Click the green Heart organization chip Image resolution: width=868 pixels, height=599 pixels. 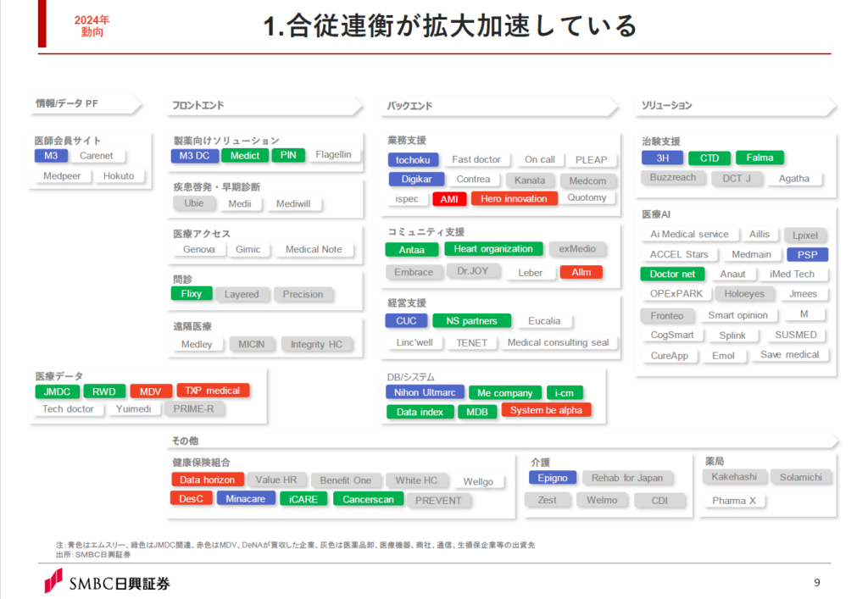click(x=493, y=249)
